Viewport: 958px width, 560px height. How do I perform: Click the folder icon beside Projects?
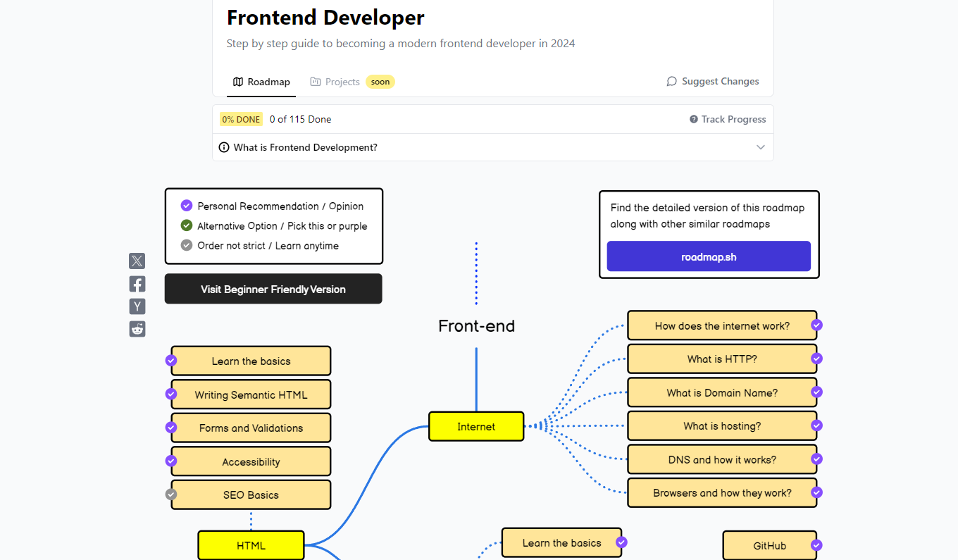(316, 82)
